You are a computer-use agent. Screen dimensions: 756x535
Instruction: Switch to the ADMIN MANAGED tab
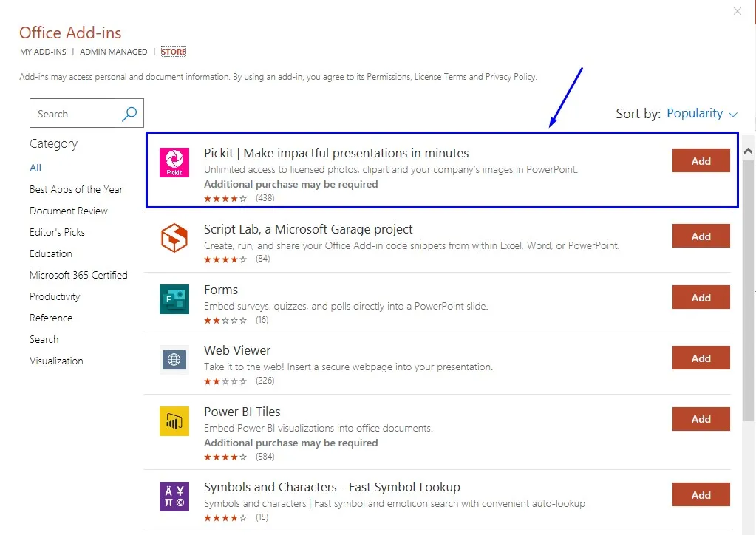(x=113, y=52)
